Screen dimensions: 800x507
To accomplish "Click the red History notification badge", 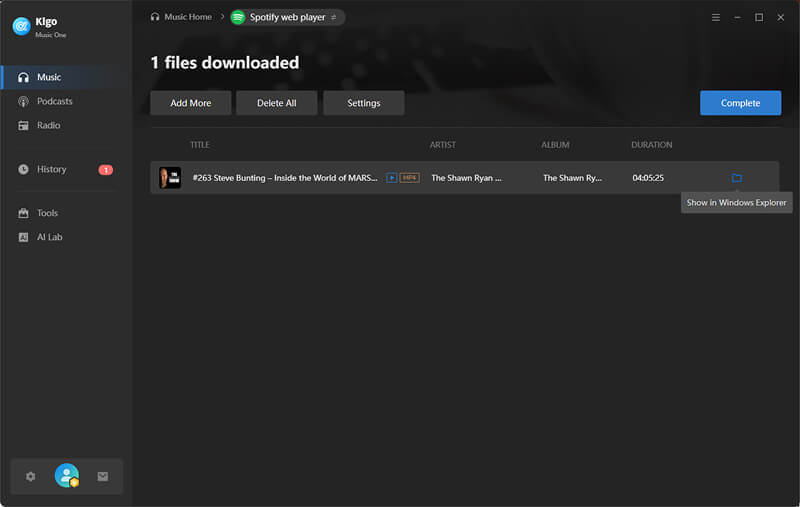I will 106,170.
